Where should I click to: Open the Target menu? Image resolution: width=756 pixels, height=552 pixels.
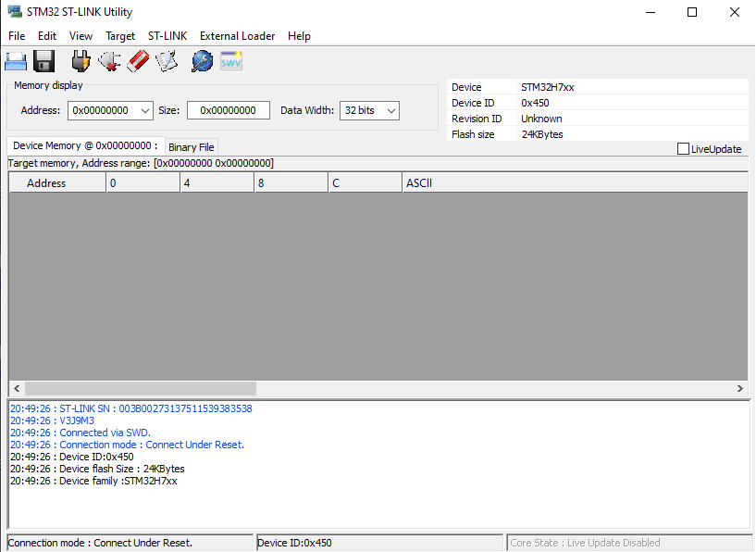point(120,36)
